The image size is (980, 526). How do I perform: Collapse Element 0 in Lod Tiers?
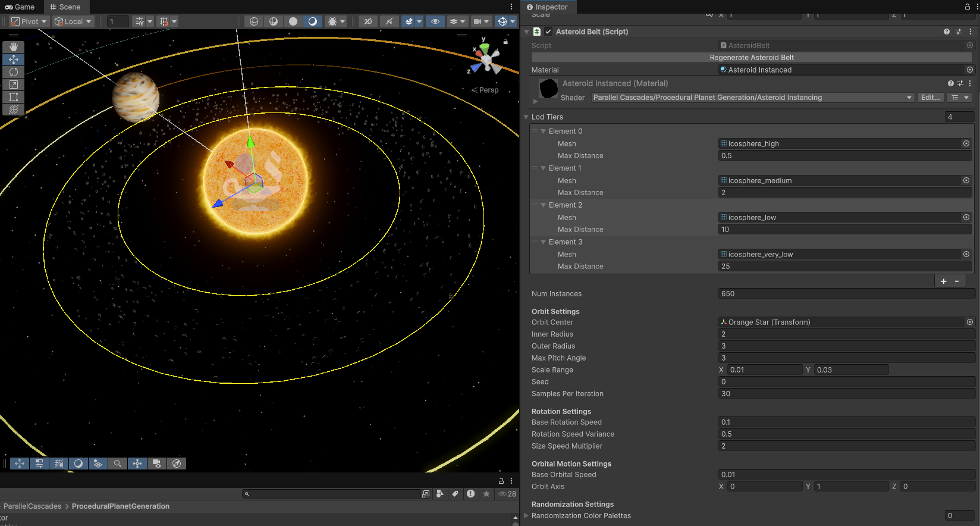[543, 131]
